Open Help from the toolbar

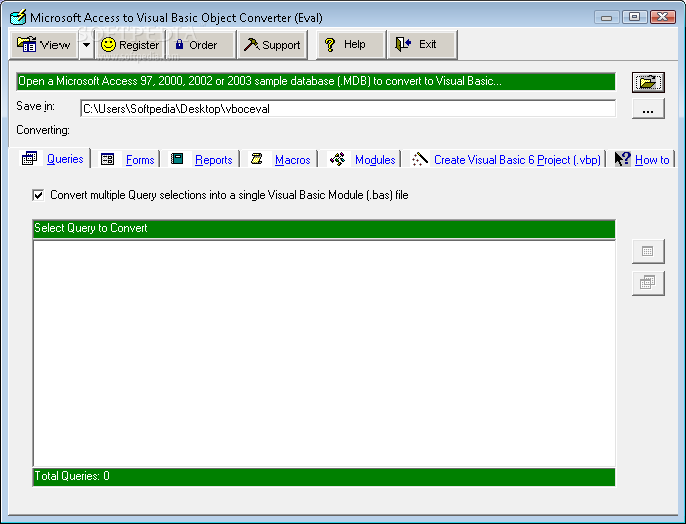[351, 45]
